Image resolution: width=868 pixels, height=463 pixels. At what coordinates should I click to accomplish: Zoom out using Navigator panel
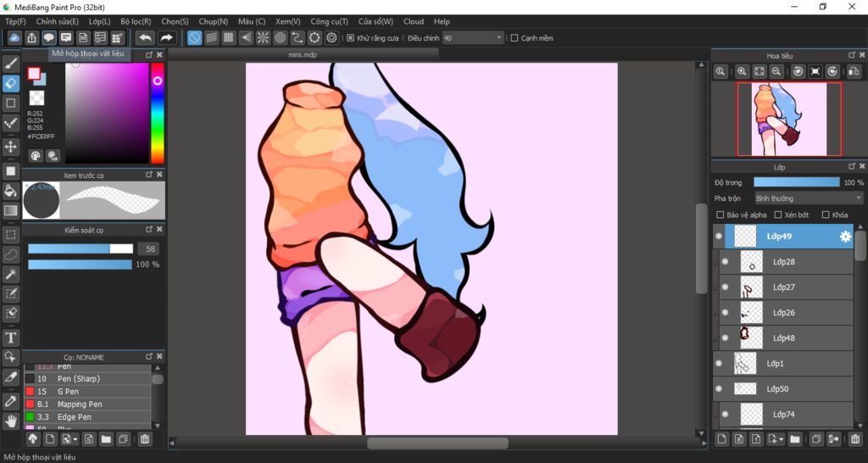pyautogui.click(x=776, y=71)
